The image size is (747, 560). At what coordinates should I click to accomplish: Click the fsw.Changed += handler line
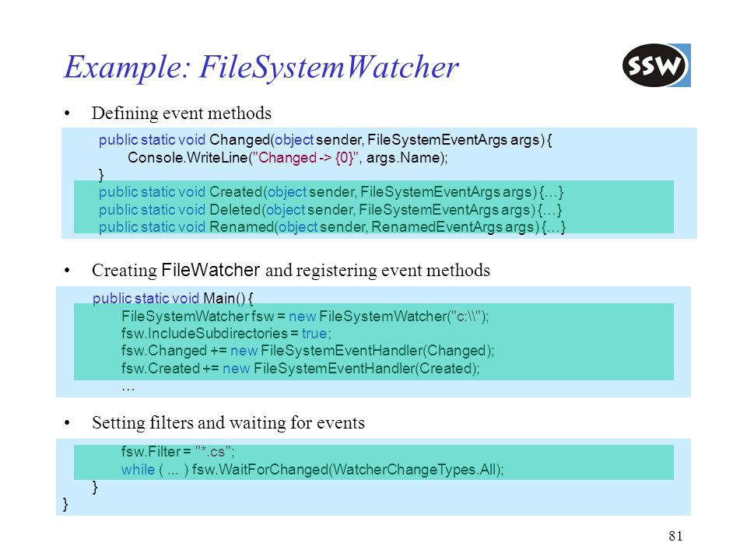[x=308, y=351]
